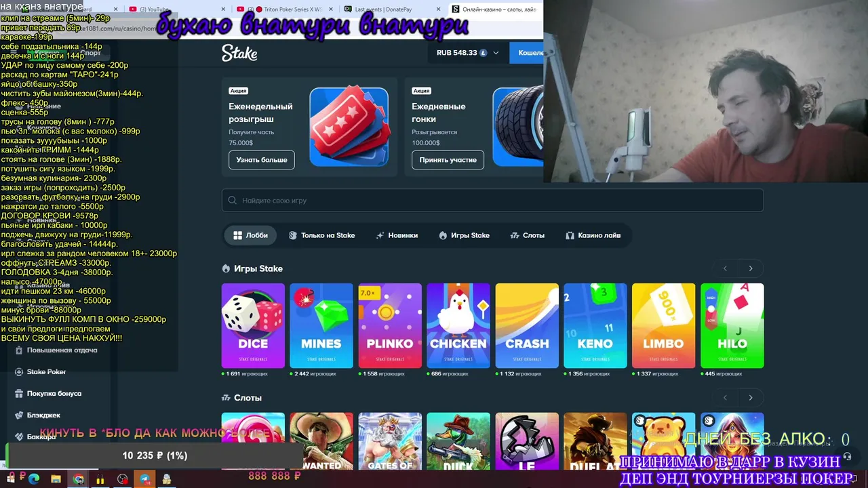This screenshot has height=488, width=868.
Task: Switch to the Только на Stake tab
Action: coord(321,236)
